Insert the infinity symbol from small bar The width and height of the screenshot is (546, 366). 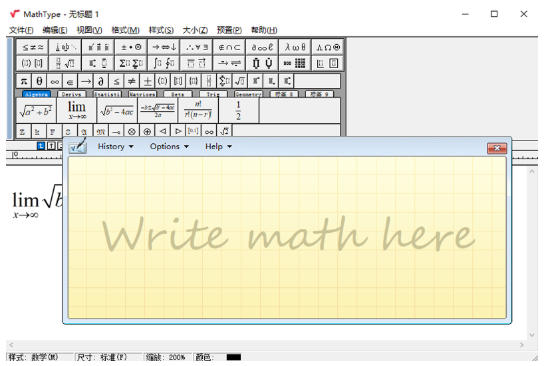pos(55,81)
